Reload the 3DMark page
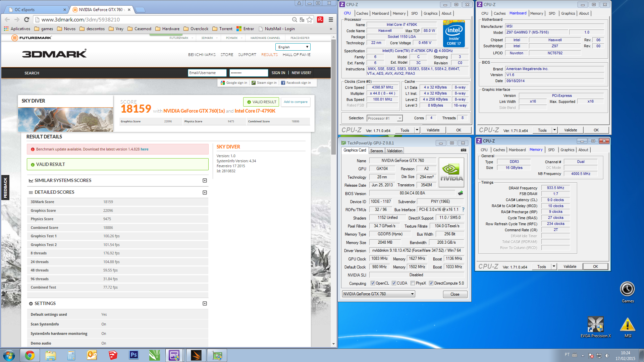 pos(26,19)
